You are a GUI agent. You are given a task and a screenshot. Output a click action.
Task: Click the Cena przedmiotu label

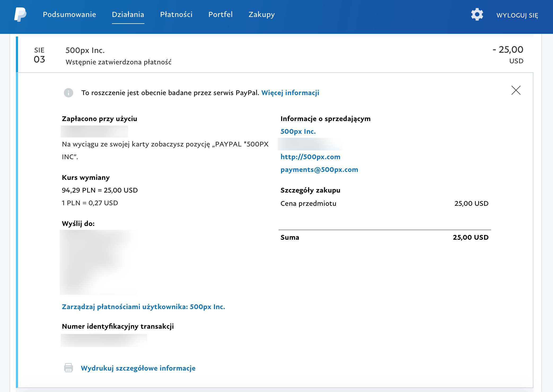point(308,203)
